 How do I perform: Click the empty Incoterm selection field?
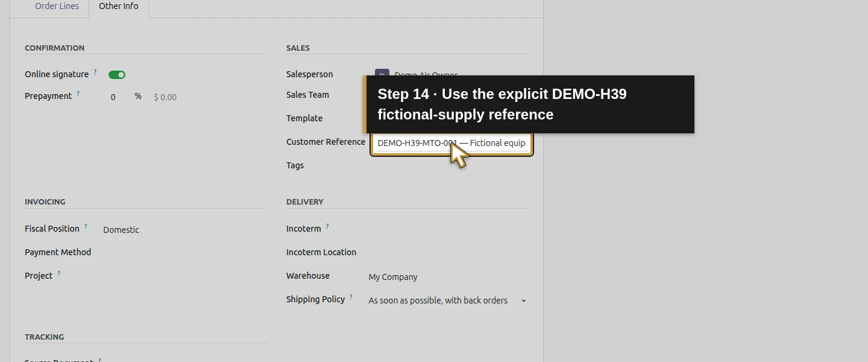[448, 229]
